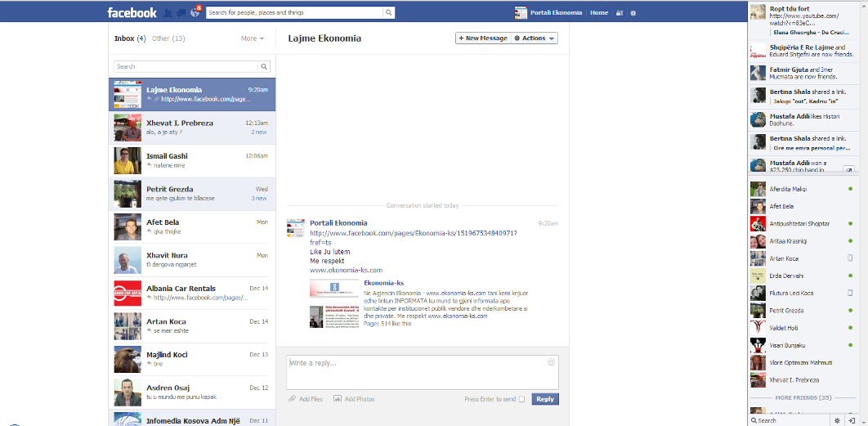Go to Home in the top bar
The image size is (868, 426).
pos(599,13)
